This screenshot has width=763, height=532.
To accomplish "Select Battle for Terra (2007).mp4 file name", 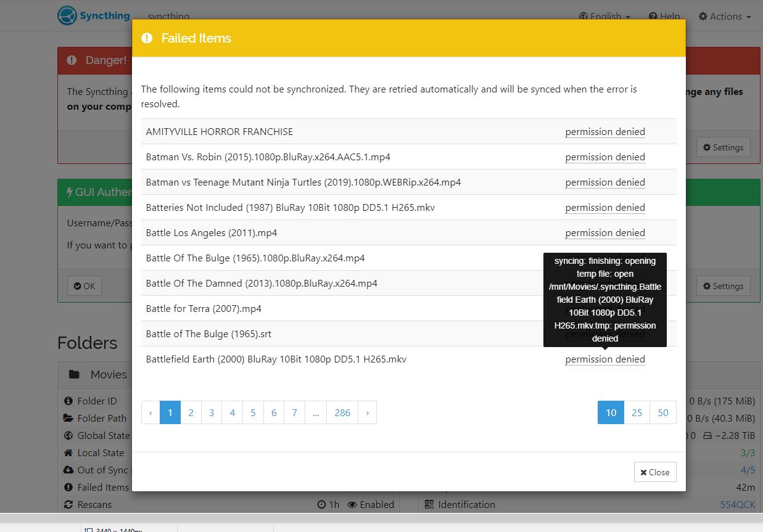I will pos(204,308).
